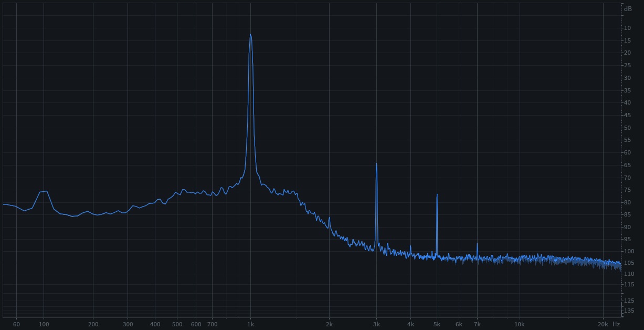
Task: Click the 500 frequency axis label
Action: 177,324
